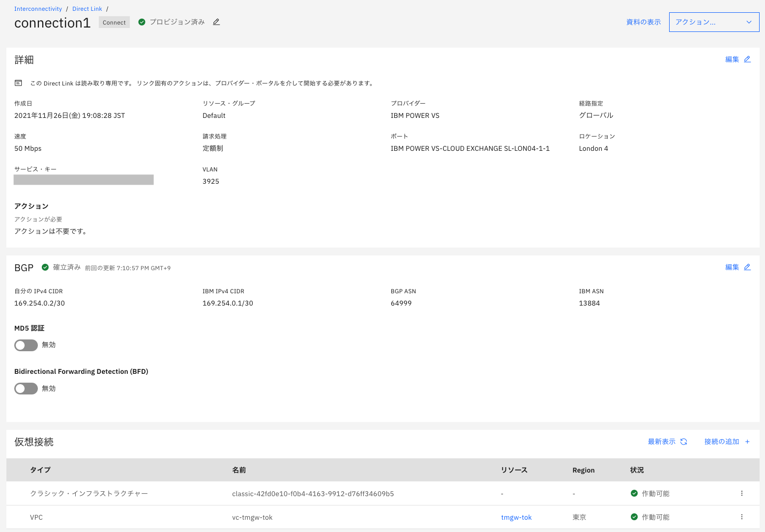The image size is (765, 532).
Task: Click the 東京 region cell
Action: coord(579,517)
